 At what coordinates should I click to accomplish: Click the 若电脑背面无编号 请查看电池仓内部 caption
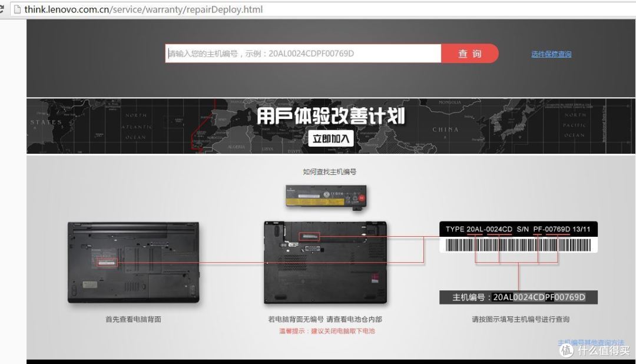325,319
